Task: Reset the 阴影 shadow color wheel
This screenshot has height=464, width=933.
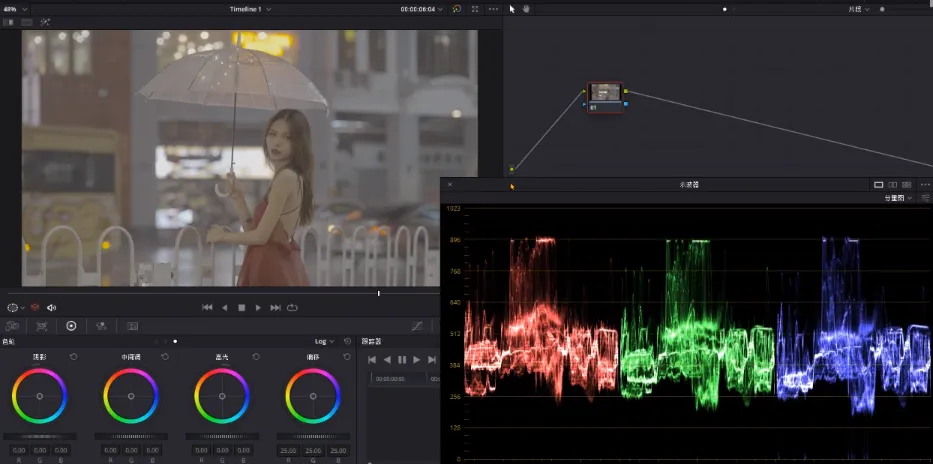Action: [x=73, y=357]
